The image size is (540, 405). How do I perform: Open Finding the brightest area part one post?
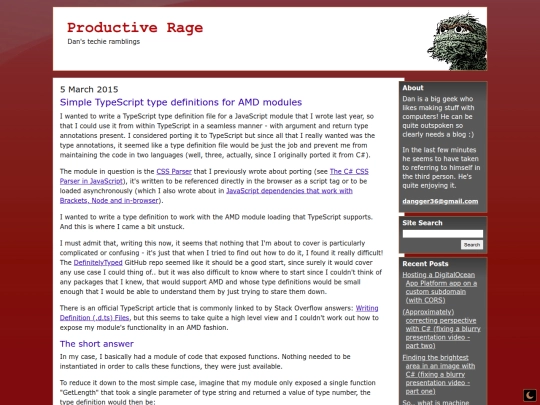click(439, 375)
